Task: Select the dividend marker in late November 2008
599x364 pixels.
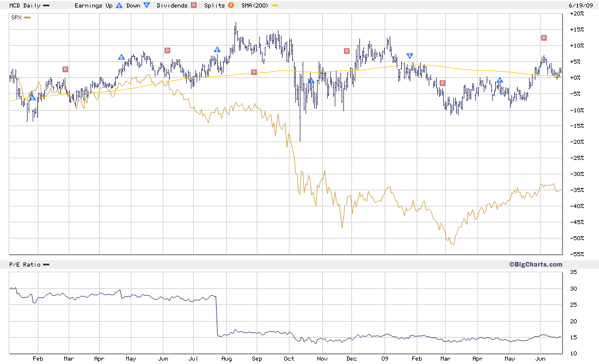Action: (347, 51)
